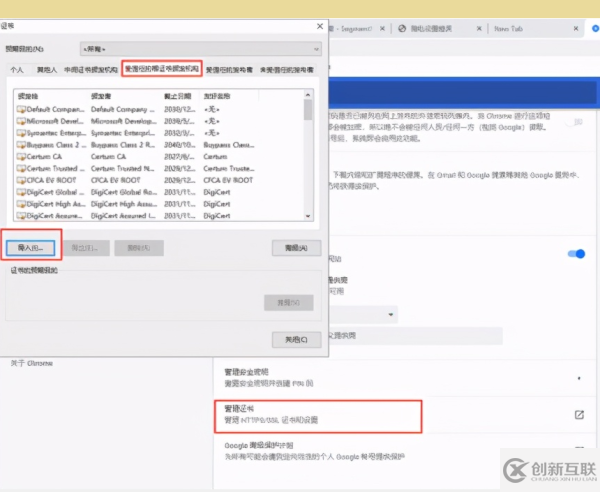Click issuer cell 'Buypass Class 2 R...'
This screenshot has height=492, width=600.
tap(123, 145)
